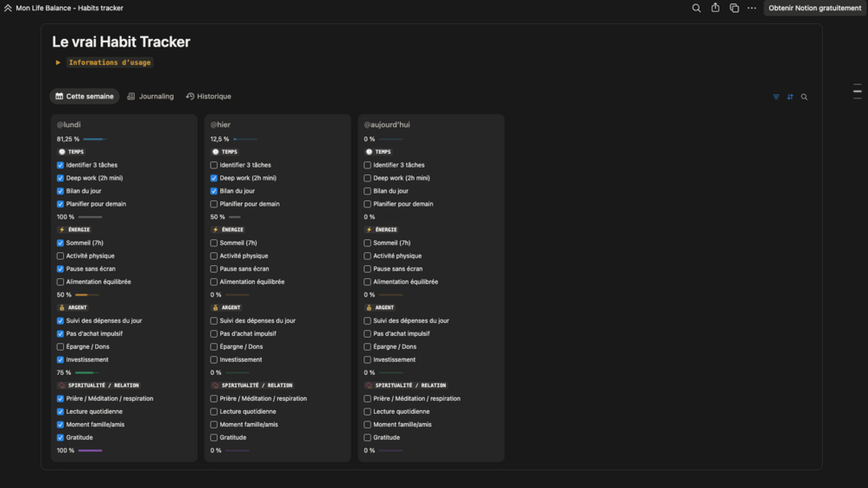
Task: Click the page outline lines icon
Action: tap(857, 91)
